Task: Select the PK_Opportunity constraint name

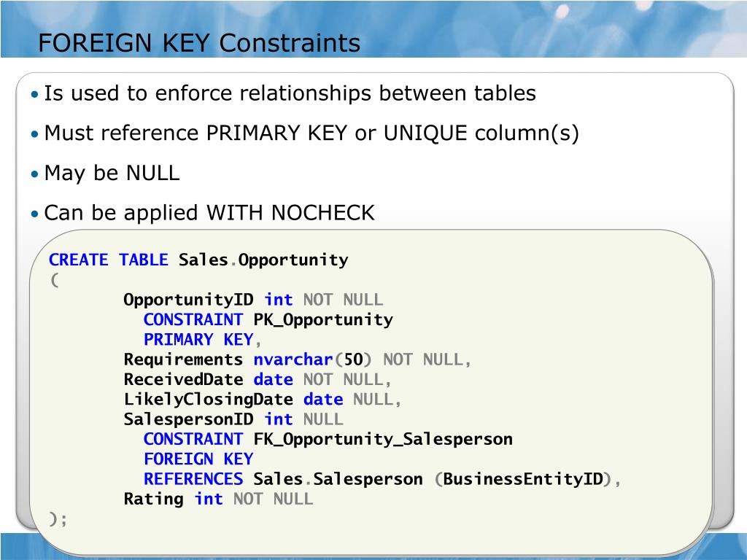Action: coord(323,319)
